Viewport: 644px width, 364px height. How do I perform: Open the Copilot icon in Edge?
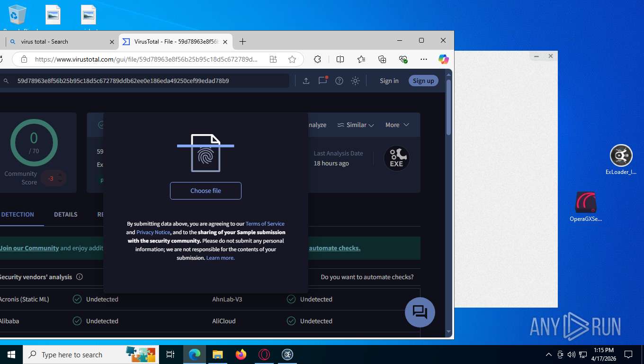(443, 59)
